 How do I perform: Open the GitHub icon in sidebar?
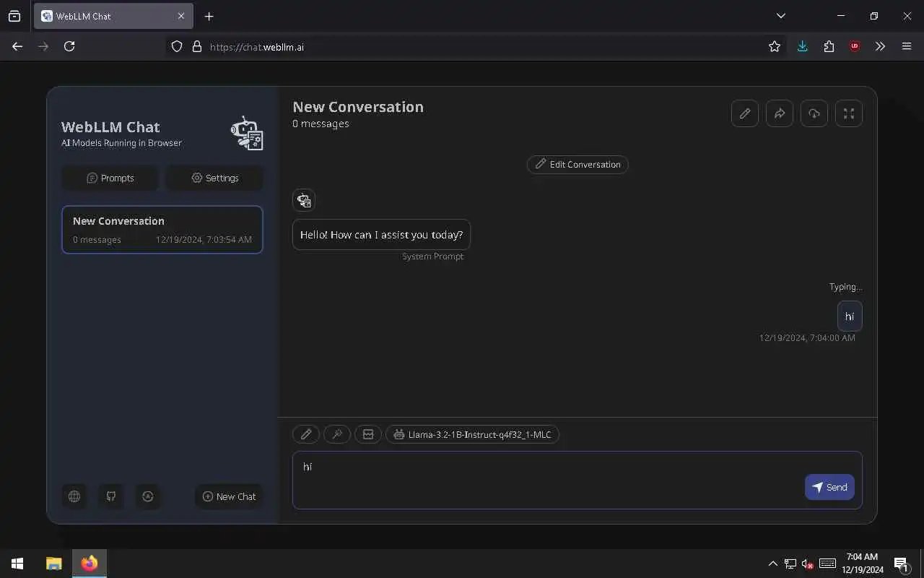point(111,496)
